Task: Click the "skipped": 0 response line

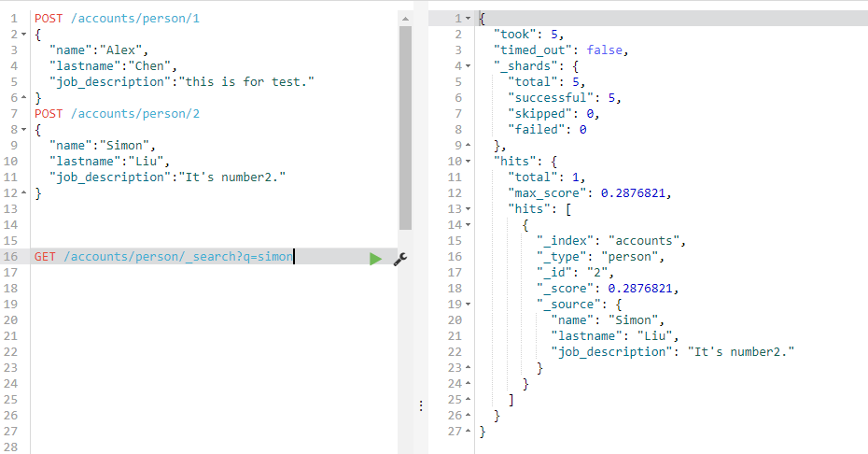Action: tap(554, 114)
